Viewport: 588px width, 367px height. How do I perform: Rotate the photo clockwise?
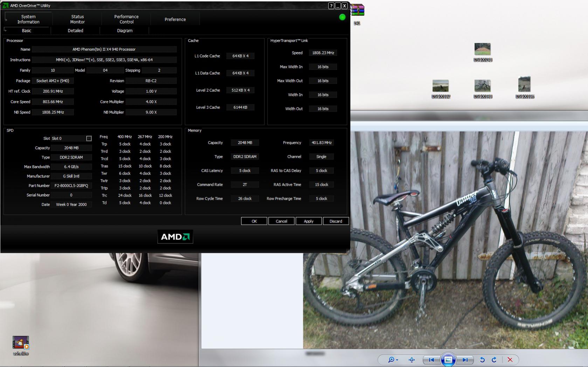tap(494, 360)
